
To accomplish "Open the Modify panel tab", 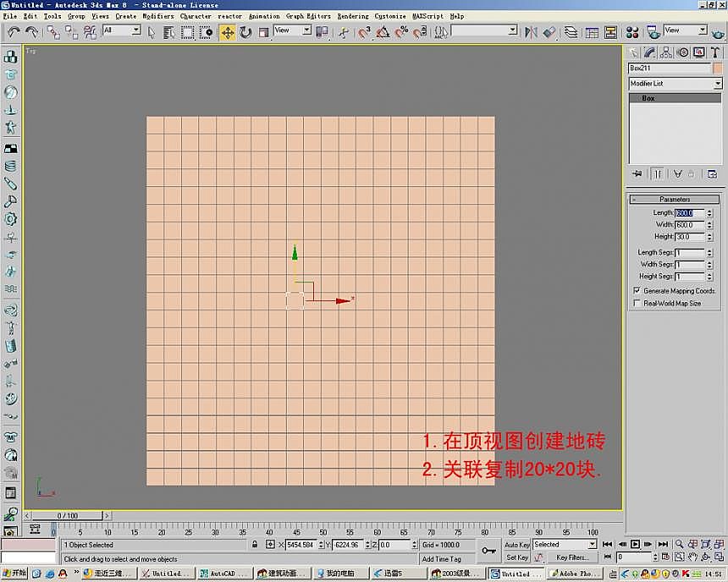I will 650,52.
